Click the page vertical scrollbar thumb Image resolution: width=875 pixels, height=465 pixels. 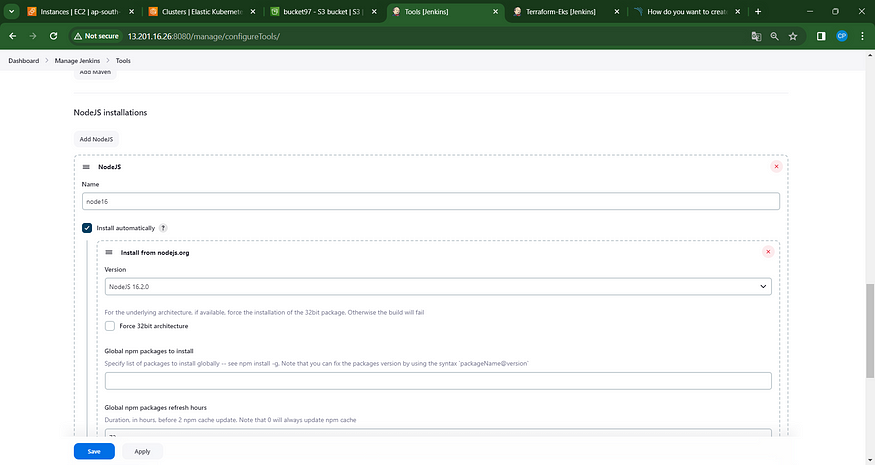coord(870,330)
